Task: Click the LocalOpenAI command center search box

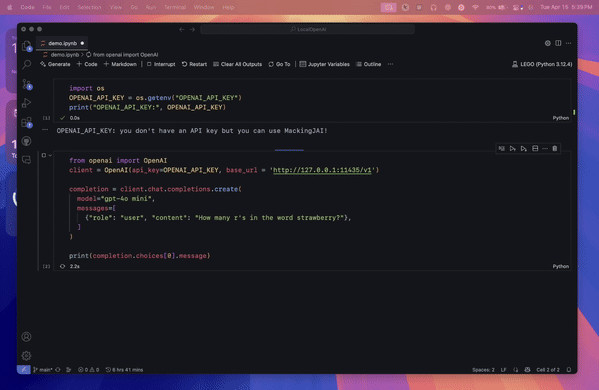Action: click(308, 29)
